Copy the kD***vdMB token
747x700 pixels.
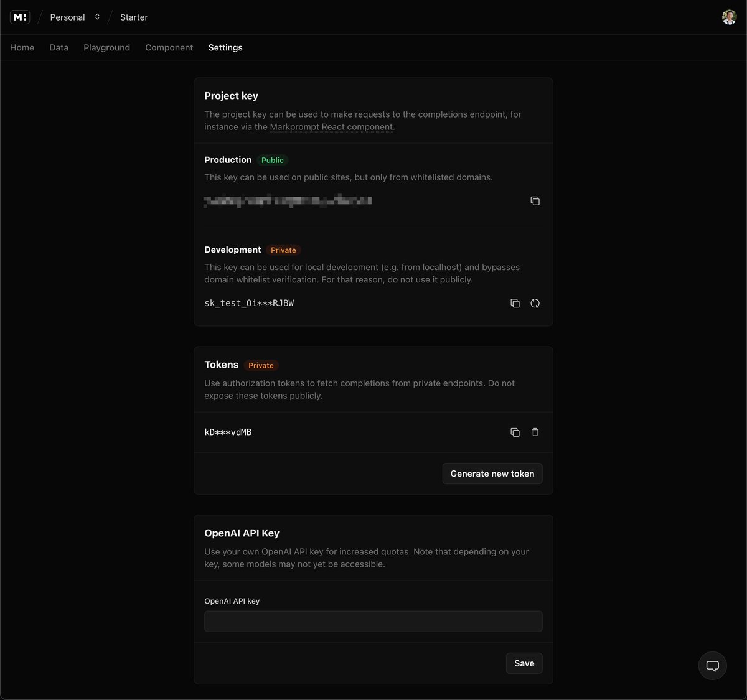coord(515,432)
